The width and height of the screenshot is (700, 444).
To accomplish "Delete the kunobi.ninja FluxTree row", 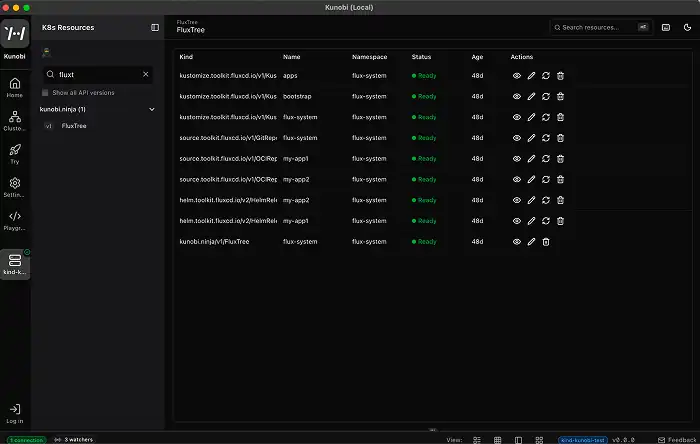I will [x=546, y=242].
